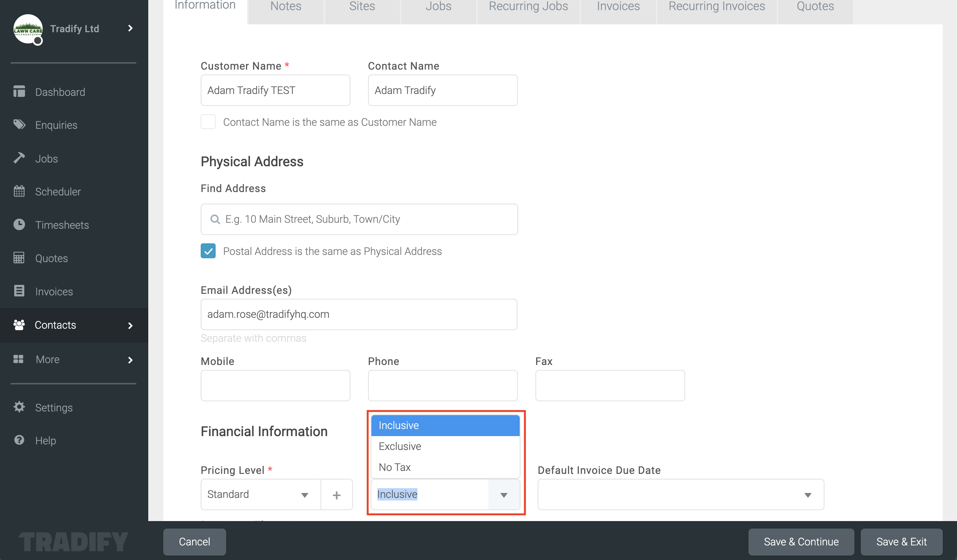Click the Fax number field

point(610,386)
